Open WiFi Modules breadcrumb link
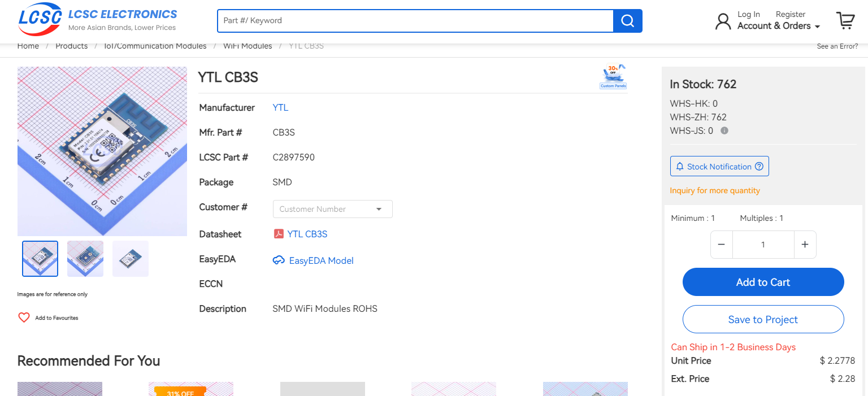 [248, 46]
